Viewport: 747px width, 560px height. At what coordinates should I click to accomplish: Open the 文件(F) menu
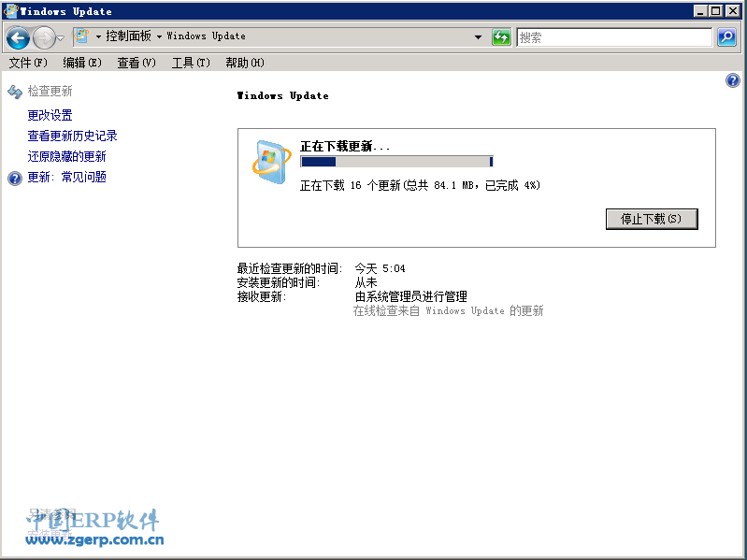[28, 63]
